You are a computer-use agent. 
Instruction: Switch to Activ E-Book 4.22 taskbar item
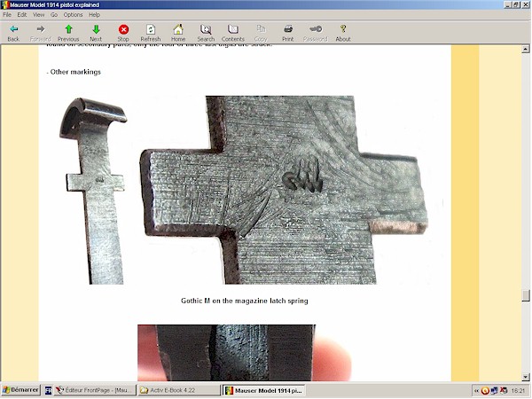(x=179, y=390)
